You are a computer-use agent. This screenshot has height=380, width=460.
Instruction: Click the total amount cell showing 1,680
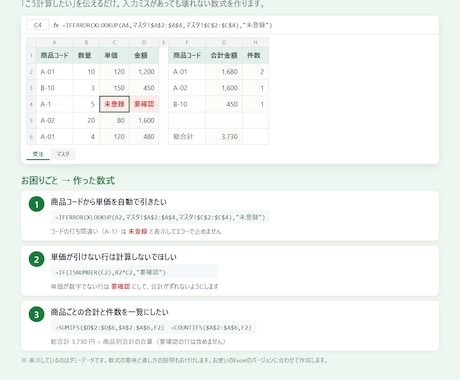224,72
